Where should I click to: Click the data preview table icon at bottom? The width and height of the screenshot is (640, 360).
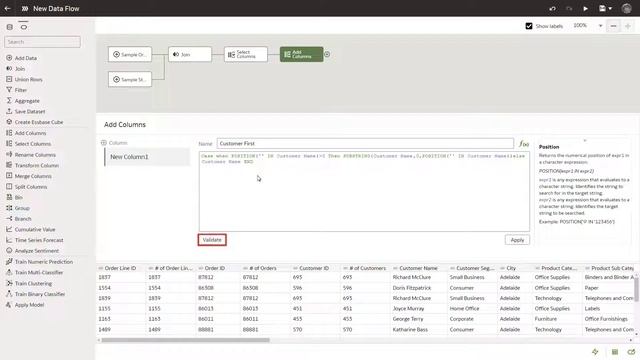click(x=615, y=352)
